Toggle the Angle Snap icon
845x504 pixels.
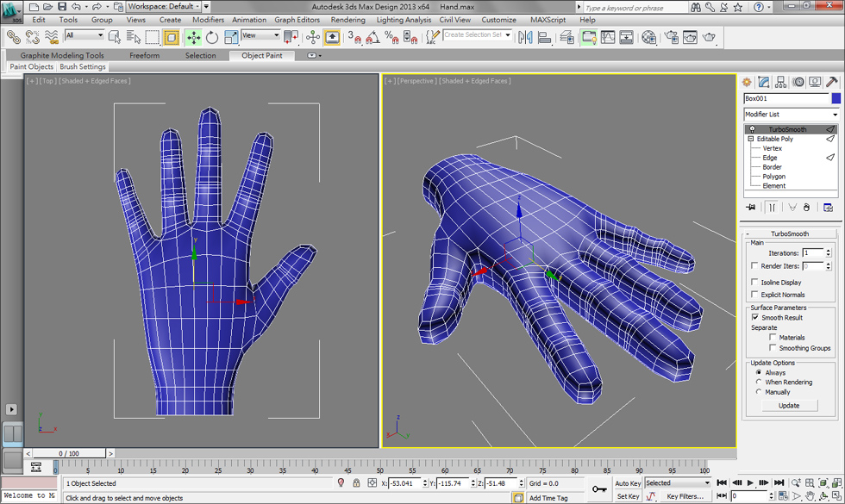point(372,37)
